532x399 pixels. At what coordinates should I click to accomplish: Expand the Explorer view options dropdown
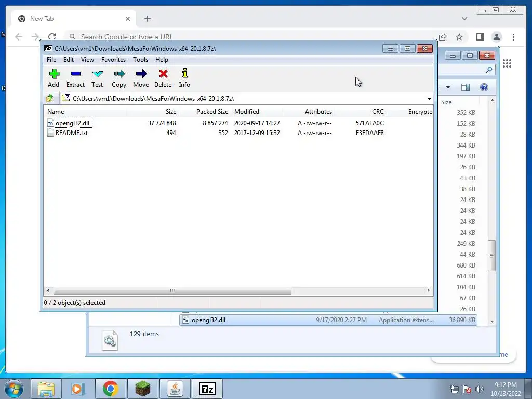[448, 87]
